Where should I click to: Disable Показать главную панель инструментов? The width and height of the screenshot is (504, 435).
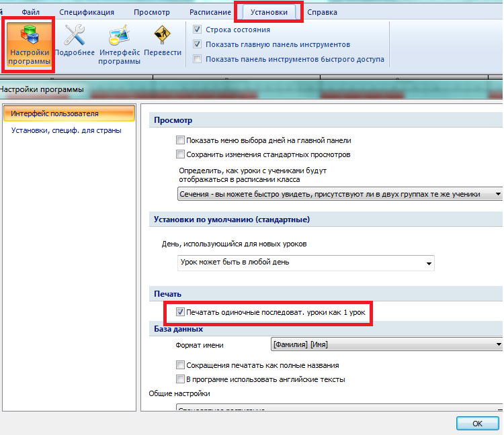click(x=198, y=44)
